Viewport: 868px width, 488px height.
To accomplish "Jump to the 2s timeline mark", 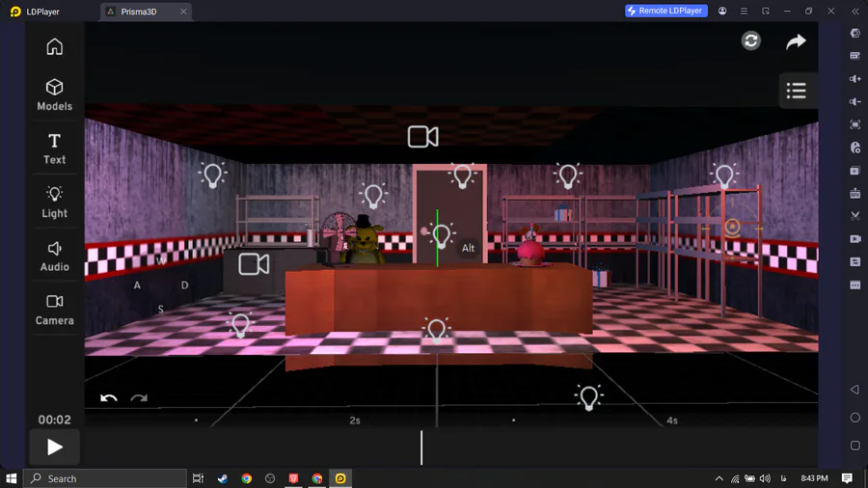I will [x=355, y=420].
